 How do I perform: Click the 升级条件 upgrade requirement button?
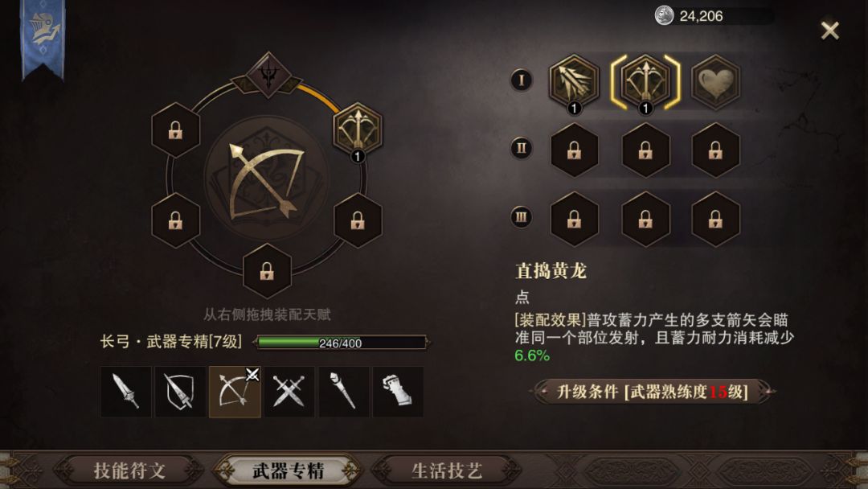(652, 392)
